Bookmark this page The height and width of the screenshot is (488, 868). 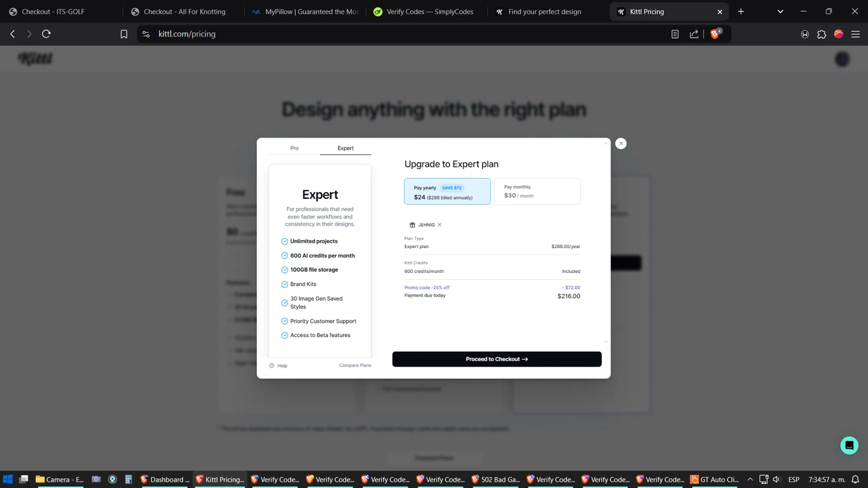tap(124, 34)
